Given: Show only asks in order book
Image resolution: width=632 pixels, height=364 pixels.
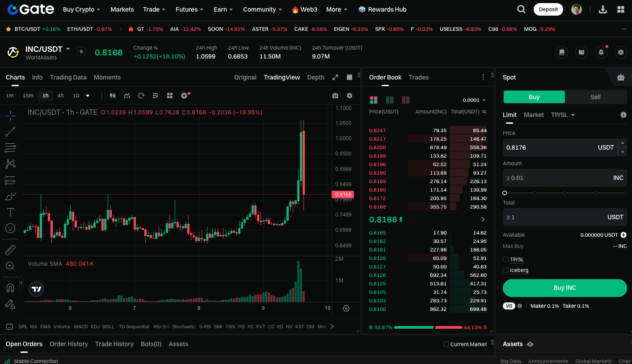Looking at the screenshot, I should click(x=406, y=100).
